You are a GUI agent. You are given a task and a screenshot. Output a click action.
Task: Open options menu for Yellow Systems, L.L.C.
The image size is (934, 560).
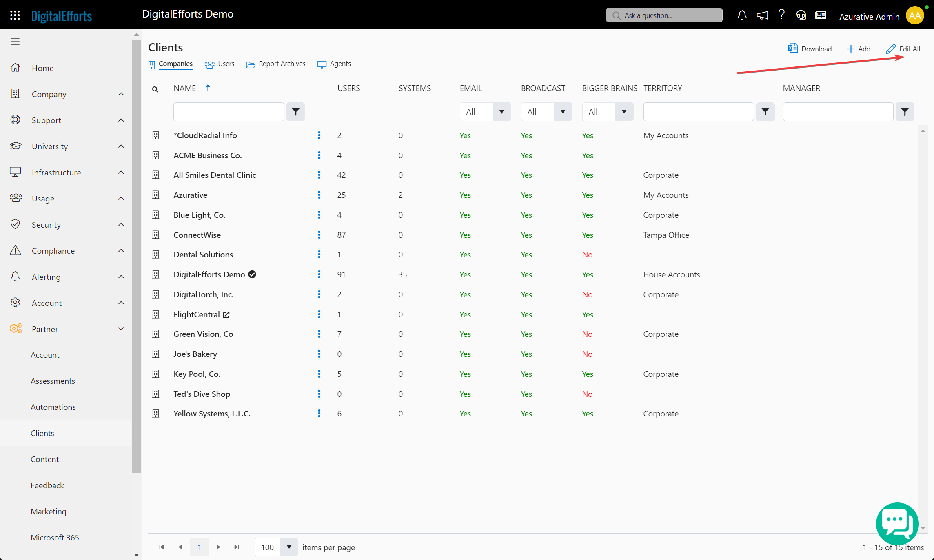(x=319, y=414)
